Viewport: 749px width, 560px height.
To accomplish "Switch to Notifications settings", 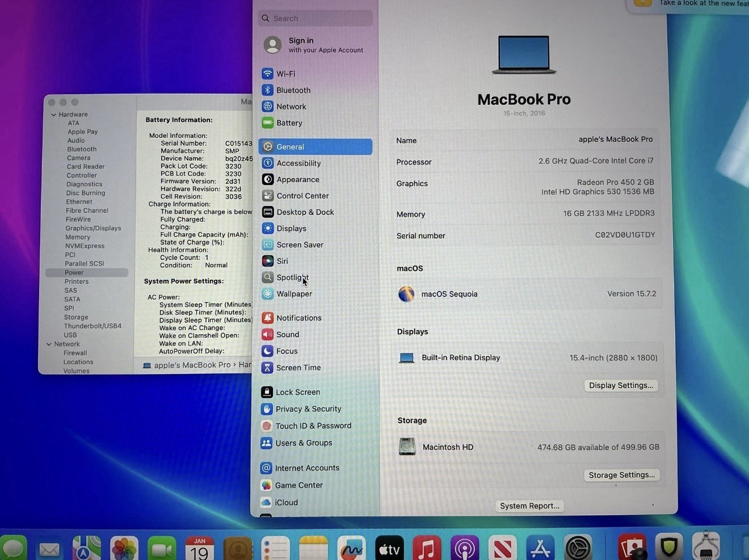I will point(298,318).
